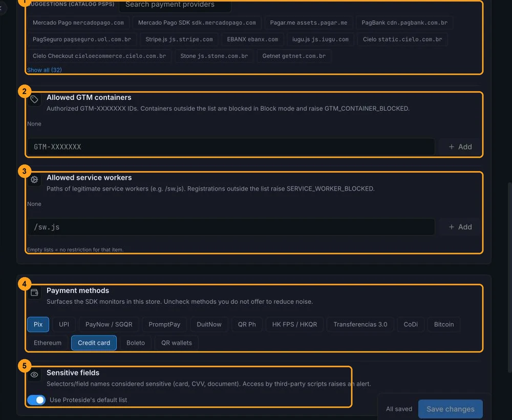Click the Search payment providers field
512x420 pixels.
coord(175,5)
